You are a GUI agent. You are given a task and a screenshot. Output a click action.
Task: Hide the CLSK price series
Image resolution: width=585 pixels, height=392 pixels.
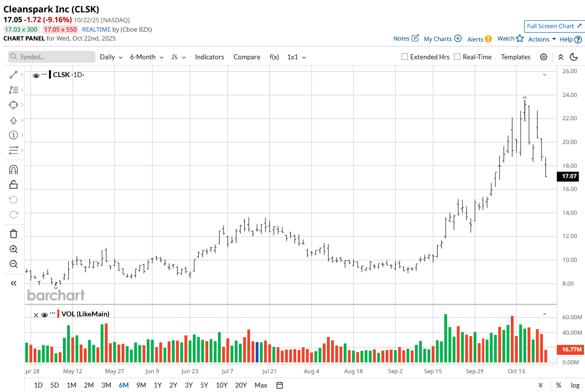(x=36, y=75)
